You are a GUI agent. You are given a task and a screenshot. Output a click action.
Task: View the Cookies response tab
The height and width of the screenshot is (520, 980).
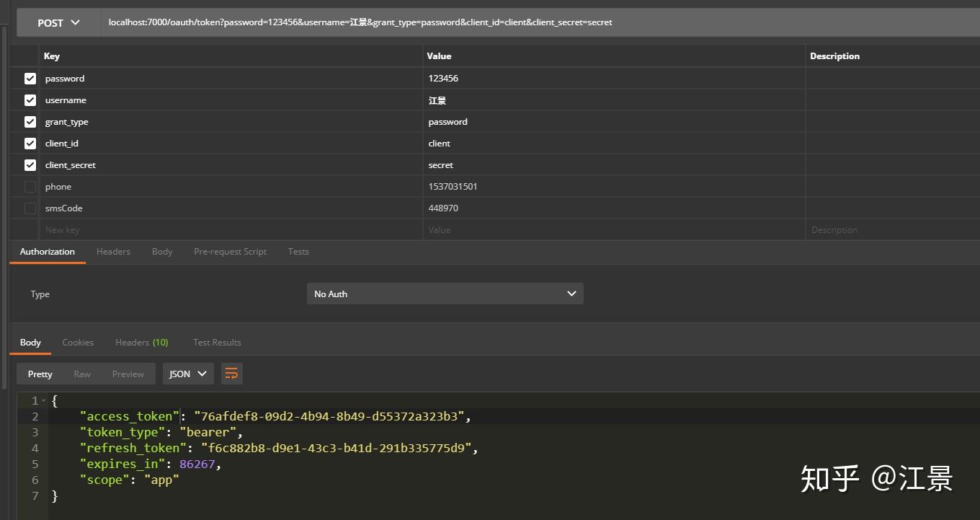[x=78, y=342]
